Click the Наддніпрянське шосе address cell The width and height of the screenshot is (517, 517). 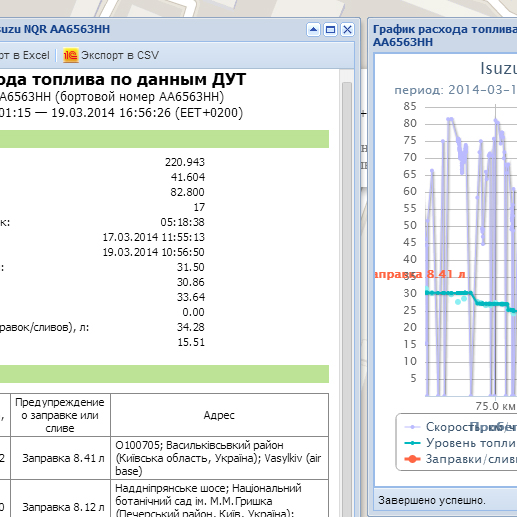(219, 499)
